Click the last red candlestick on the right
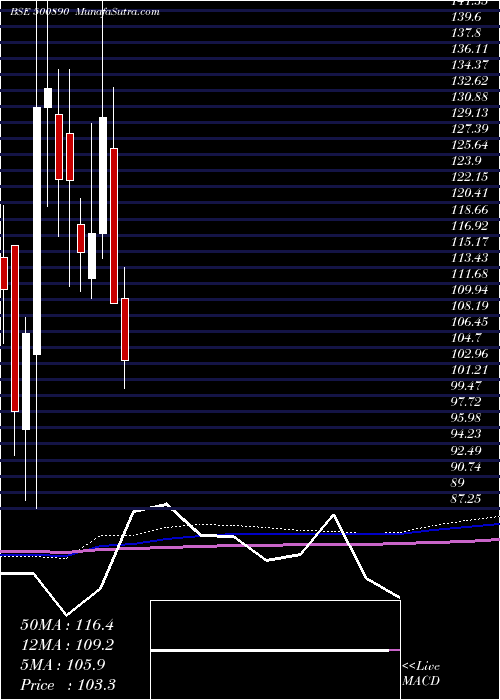The height and width of the screenshot is (700, 500). point(125,329)
